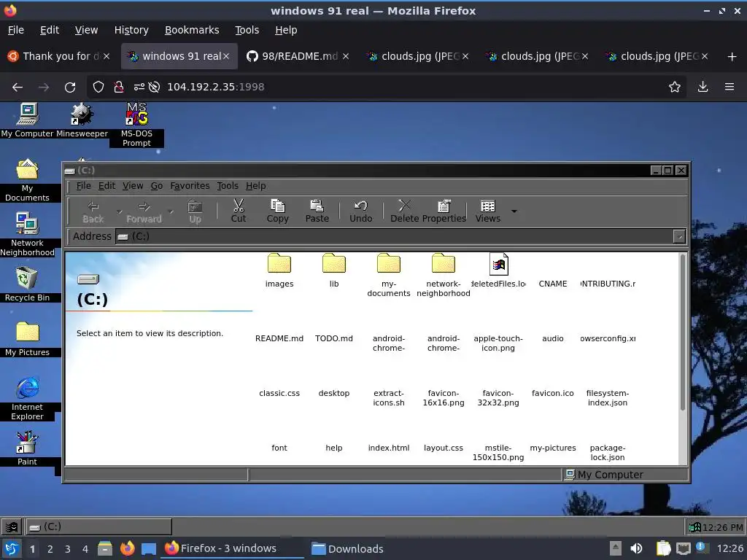Viewport: 747px width, 560px height.
Task: Go back in Firefox
Action: point(18,87)
